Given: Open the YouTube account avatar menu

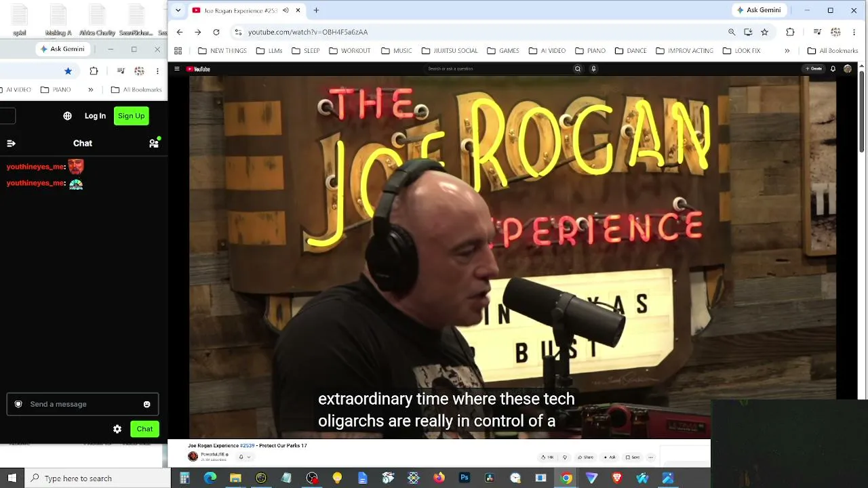Looking at the screenshot, I should pyautogui.click(x=847, y=68).
